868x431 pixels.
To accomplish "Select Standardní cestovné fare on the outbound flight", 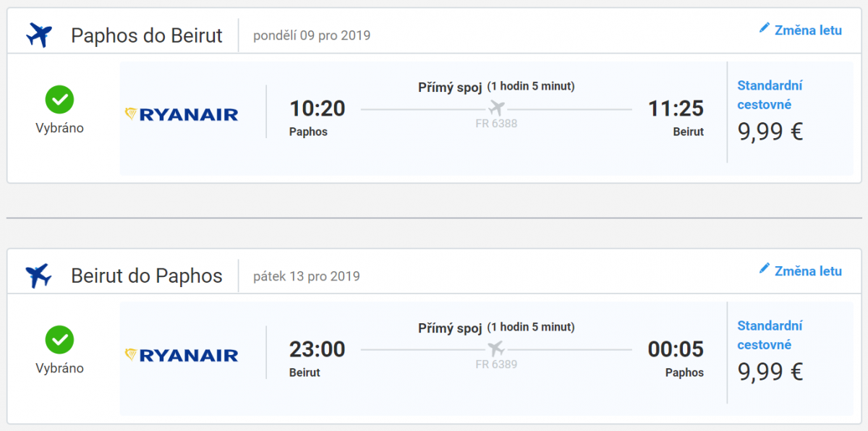I will coord(770,95).
